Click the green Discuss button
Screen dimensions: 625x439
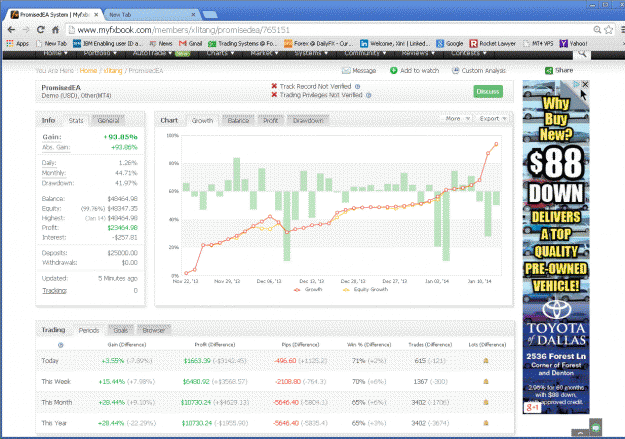point(488,91)
